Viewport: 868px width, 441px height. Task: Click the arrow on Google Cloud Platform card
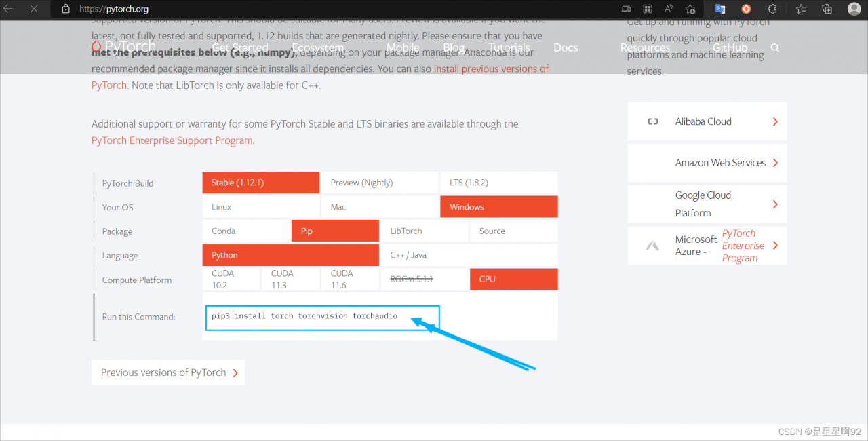(775, 204)
